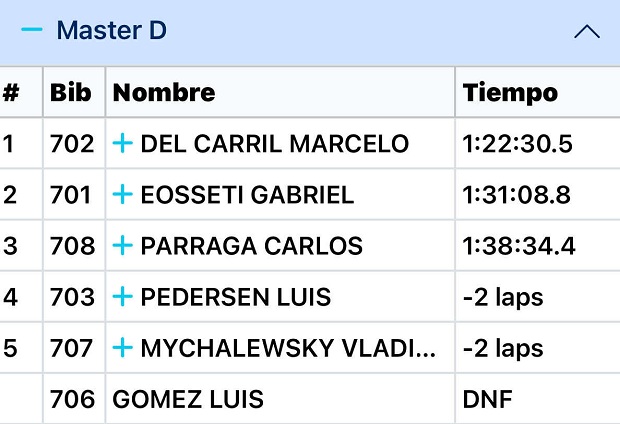The image size is (620, 424).
Task: Expand Mychalewsky row plus icon
Action: point(122,348)
